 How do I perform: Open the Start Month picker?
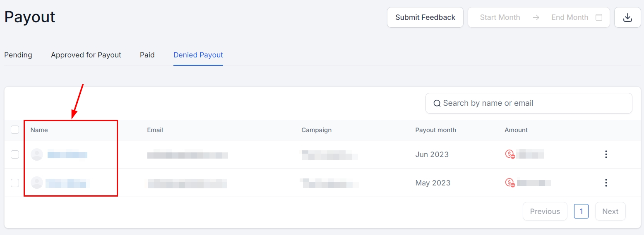(500, 17)
